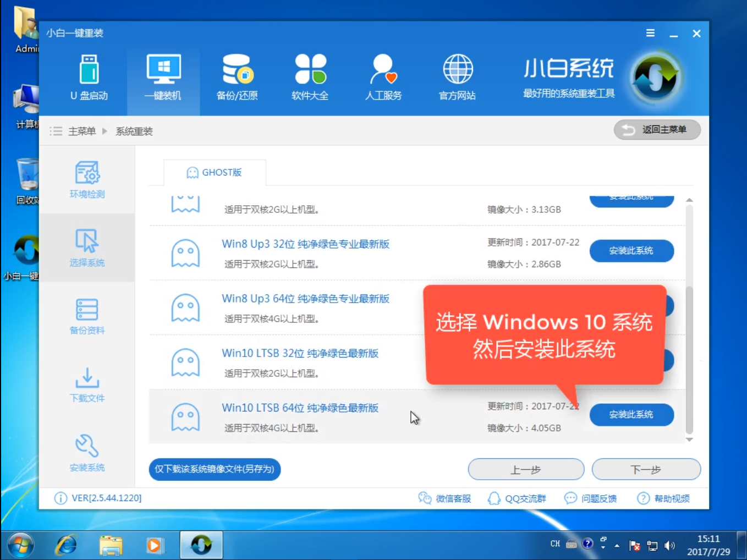This screenshot has width=747, height=560.
Task: Click the VER[2.5.44.1220] version text
Action: coord(107,498)
